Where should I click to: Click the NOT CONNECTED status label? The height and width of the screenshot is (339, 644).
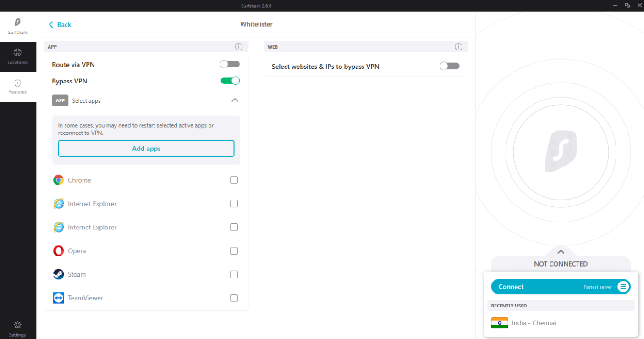point(561,264)
